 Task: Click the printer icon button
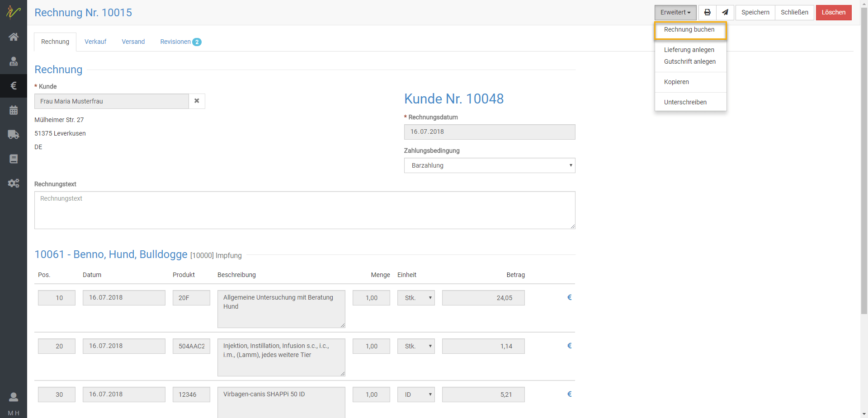click(x=707, y=13)
